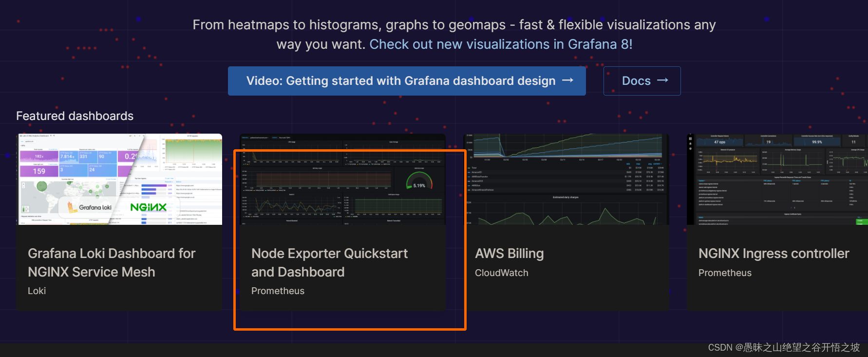Click the arrow icon on Video button
This screenshot has width=868, height=357.
567,80
